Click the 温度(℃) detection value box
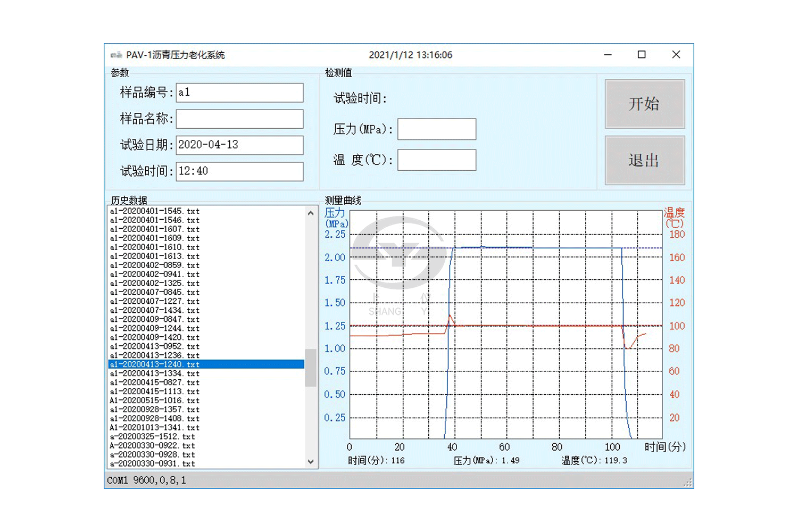This screenshot has width=798, height=532. pos(437,160)
